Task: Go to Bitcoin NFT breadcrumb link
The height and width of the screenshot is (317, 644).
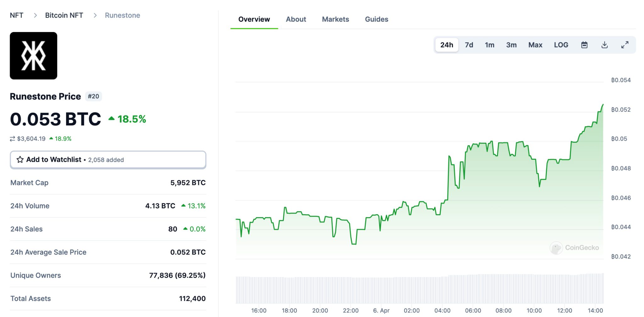Action: click(64, 15)
